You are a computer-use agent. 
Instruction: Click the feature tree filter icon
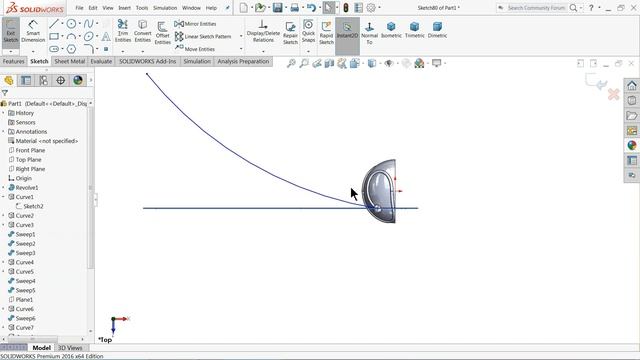pos(5,93)
